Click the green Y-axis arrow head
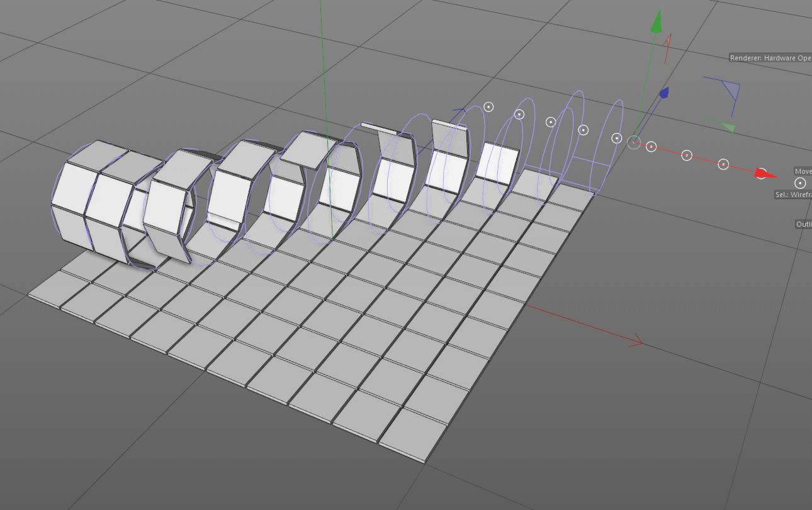Screen dimensions: 812x510 (657, 22)
